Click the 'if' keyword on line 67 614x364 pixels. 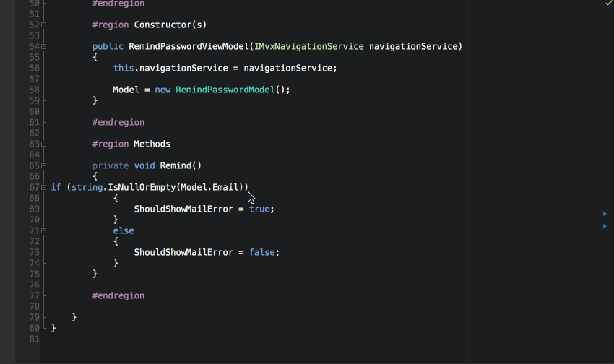coord(56,188)
